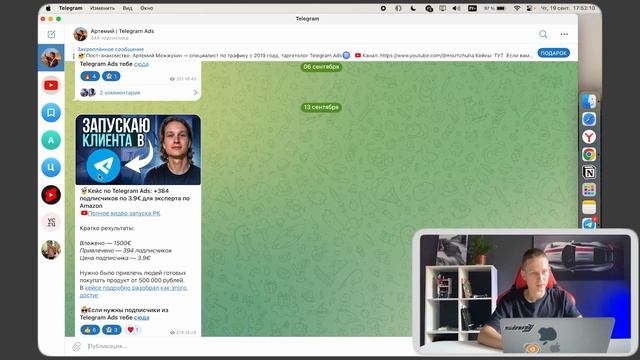This screenshot has height=360, width=640.
Task: Click the 'кейсе подробно разобрал' link
Action: (x=134, y=291)
